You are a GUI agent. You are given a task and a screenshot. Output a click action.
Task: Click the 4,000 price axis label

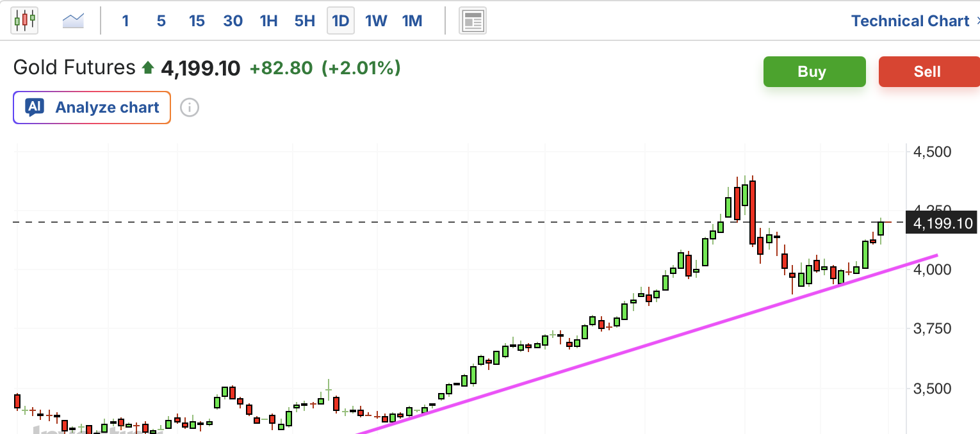click(932, 269)
